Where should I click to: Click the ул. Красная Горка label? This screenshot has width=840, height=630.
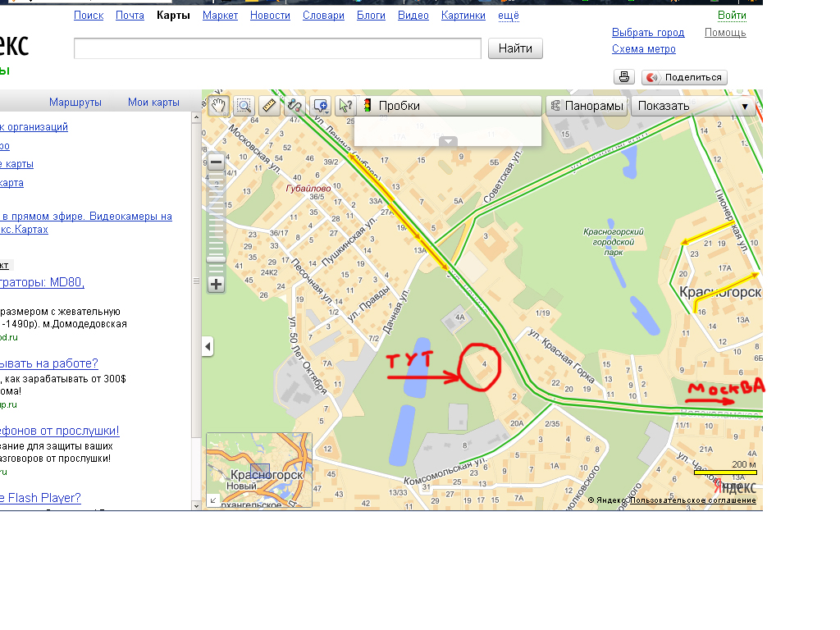(x=561, y=356)
